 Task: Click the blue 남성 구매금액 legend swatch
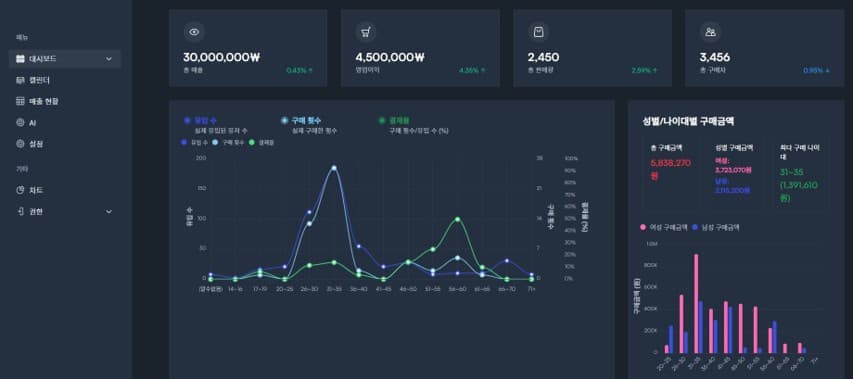[695, 227]
